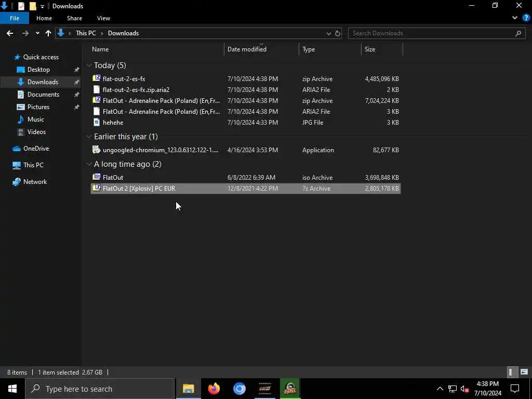Launch Firefox from the taskbar
Image resolution: width=532 pixels, height=399 pixels.
[x=214, y=389]
